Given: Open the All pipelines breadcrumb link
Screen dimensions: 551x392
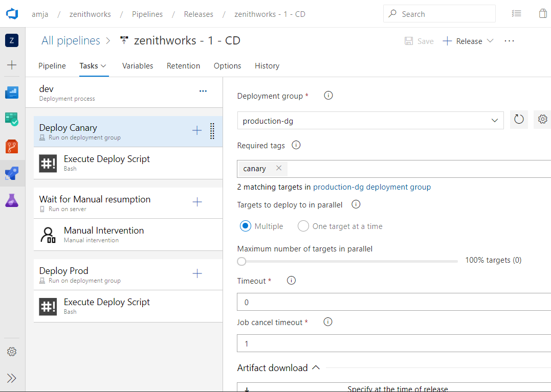Looking at the screenshot, I should pyautogui.click(x=71, y=40).
